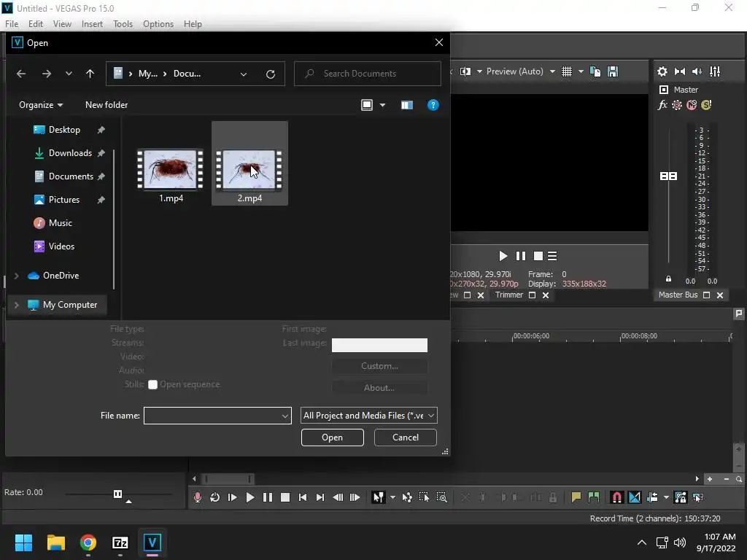Select the Envelope Edit tool
Viewport: 747px width, 560px height.
(407, 497)
